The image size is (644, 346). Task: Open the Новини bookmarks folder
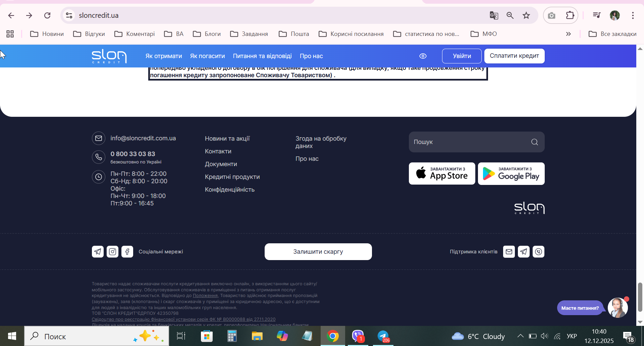47,34
